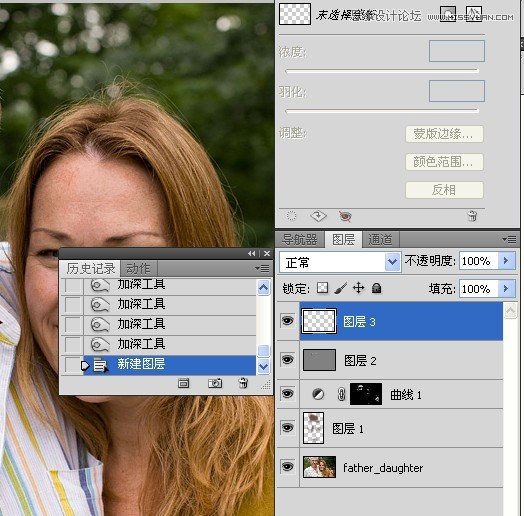Click the 颜色范围... button
This screenshot has width=524, height=516.
[444, 162]
